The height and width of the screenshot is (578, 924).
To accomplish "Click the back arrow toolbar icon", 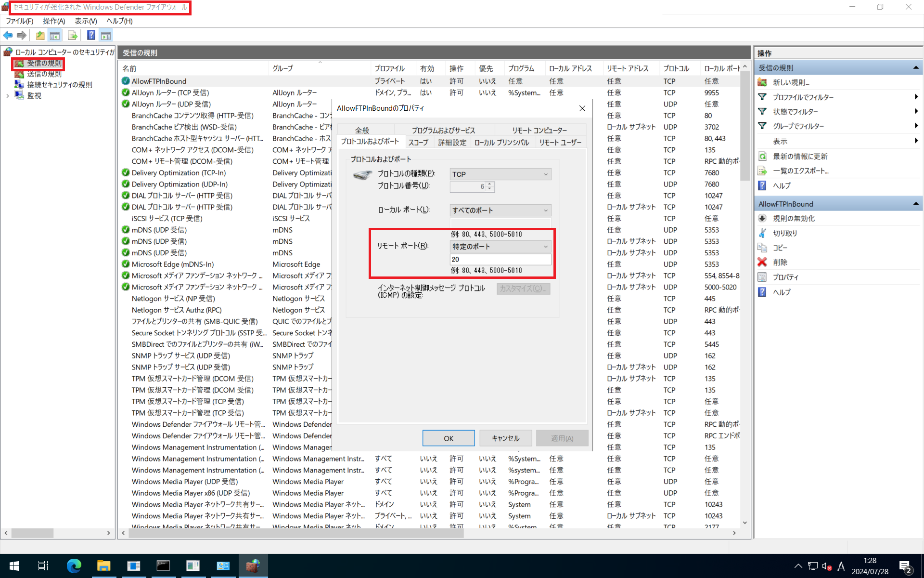I will click(x=8, y=35).
